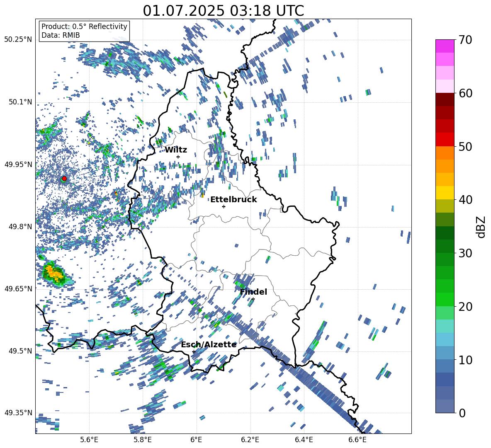The height and width of the screenshot is (448, 491).
Task: Click the Findel station label
Action: (253, 292)
